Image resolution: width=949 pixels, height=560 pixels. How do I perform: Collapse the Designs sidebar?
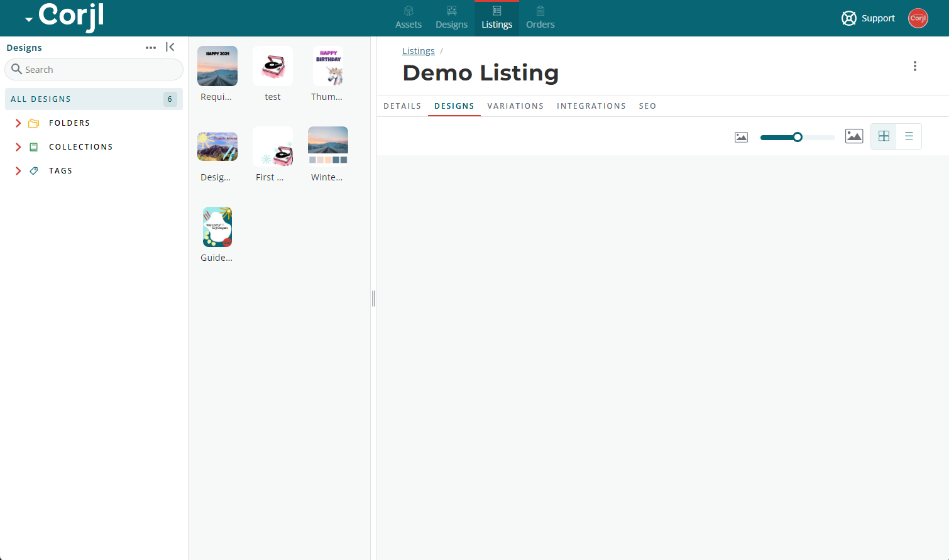170,47
